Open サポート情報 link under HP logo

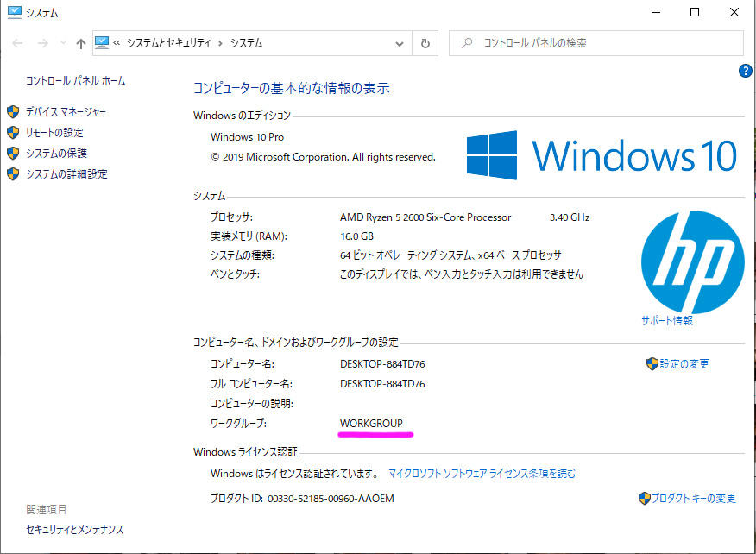coord(667,321)
